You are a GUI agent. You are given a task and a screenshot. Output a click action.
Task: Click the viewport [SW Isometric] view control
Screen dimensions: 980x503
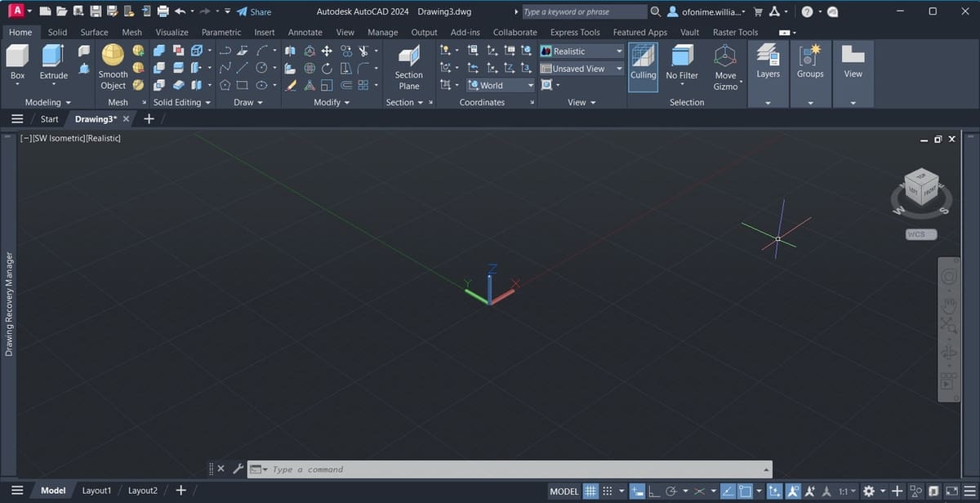pyautogui.click(x=59, y=138)
